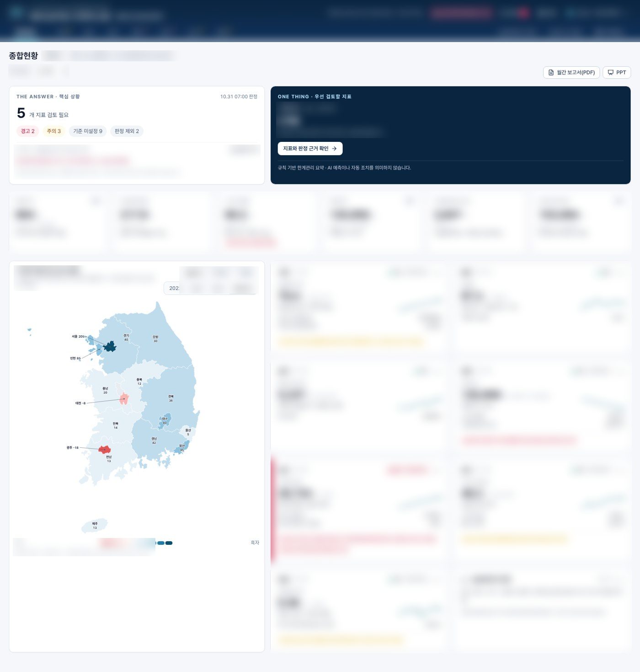Export the dashboard as PPT

tap(617, 72)
